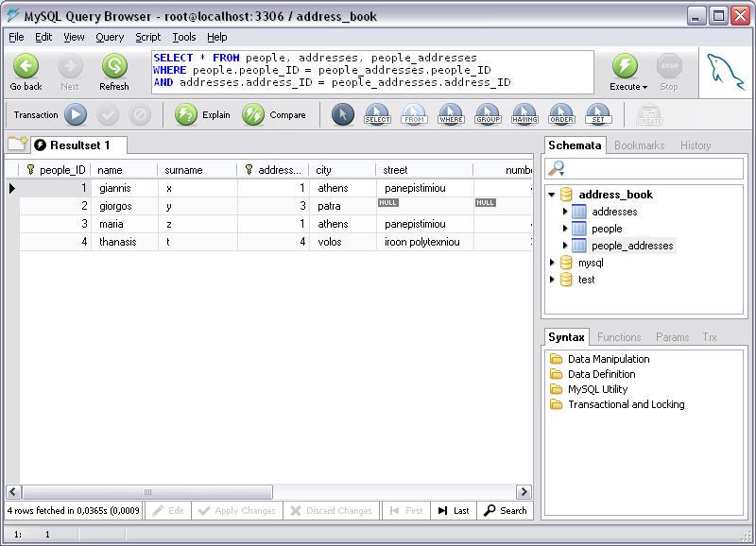Click the Stop query icon
The height and width of the screenshot is (546, 756).
pyautogui.click(x=669, y=66)
